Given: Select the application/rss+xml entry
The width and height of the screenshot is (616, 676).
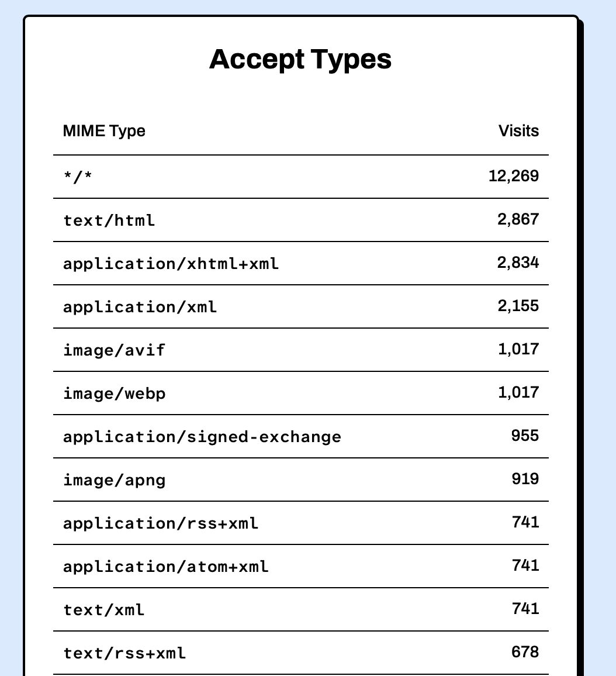Looking at the screenshot, I should point(161,523).
